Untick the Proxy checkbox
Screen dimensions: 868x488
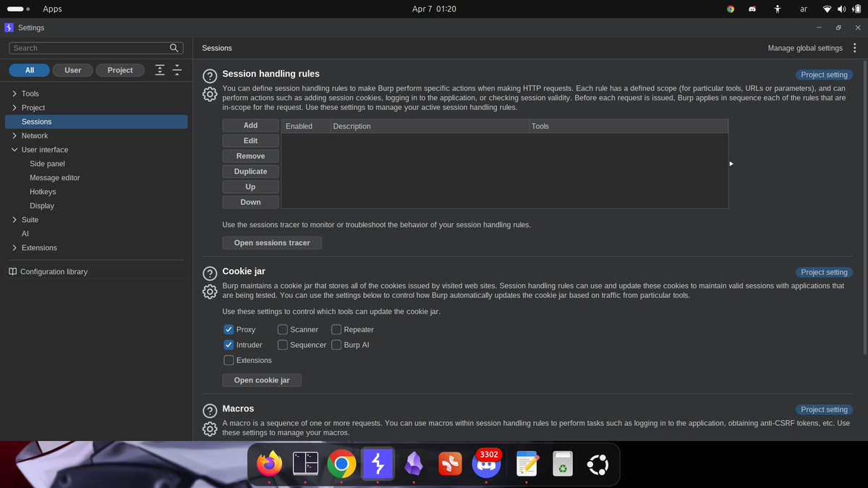[229, 330]
